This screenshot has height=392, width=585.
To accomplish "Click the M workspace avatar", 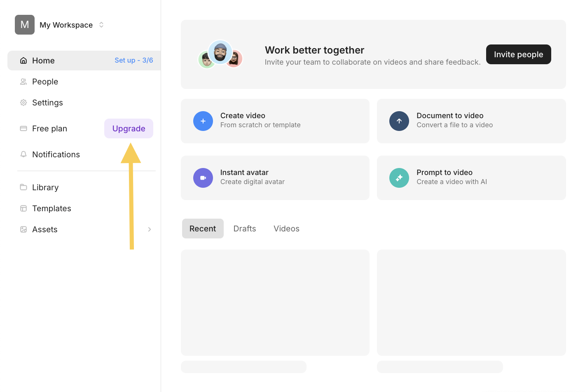I will tap(25, 25).
